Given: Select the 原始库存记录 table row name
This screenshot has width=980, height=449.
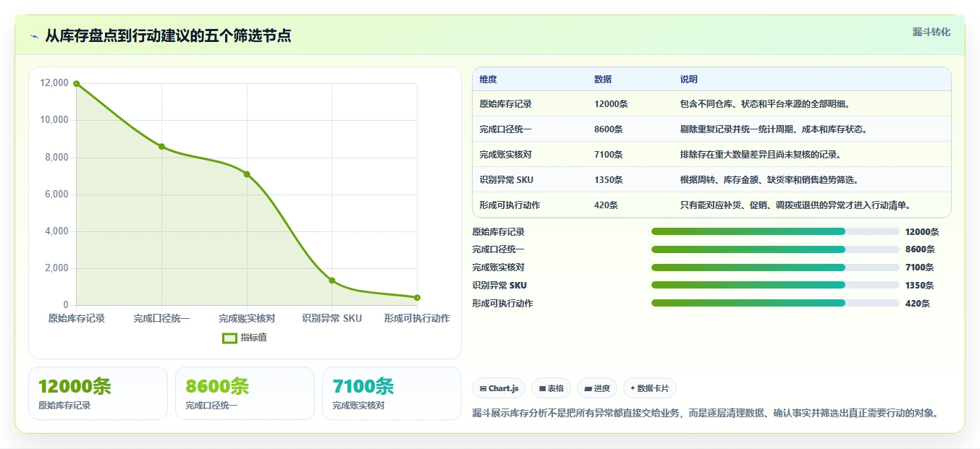Looking at the screenshot, I should pyautogui.click(x=505, y=104).
